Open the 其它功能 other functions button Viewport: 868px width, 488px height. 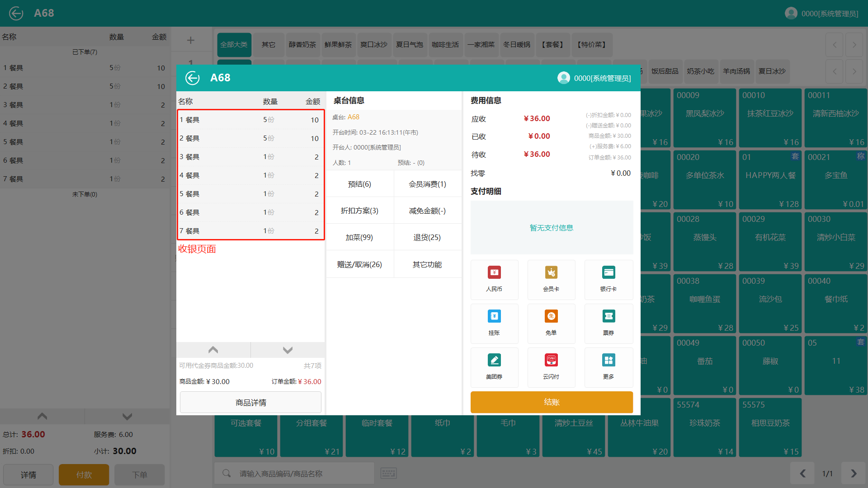coord(427,264)
